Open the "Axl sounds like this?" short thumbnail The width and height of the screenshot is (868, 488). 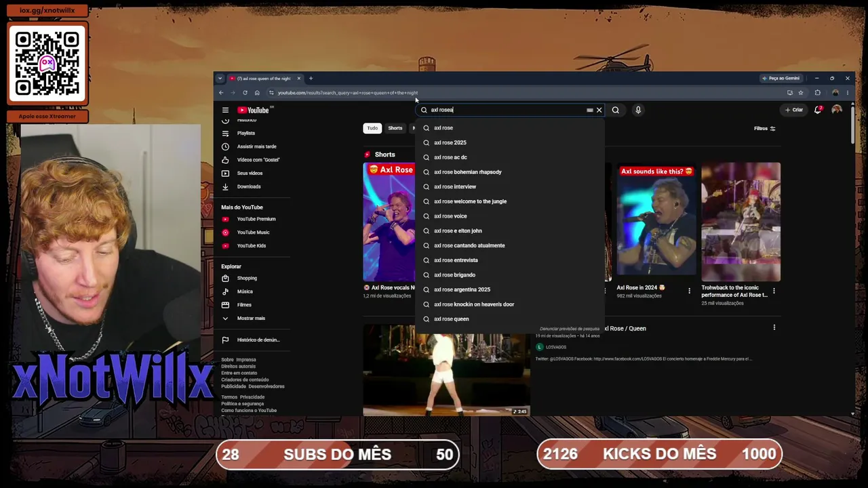tap(656, 222)
